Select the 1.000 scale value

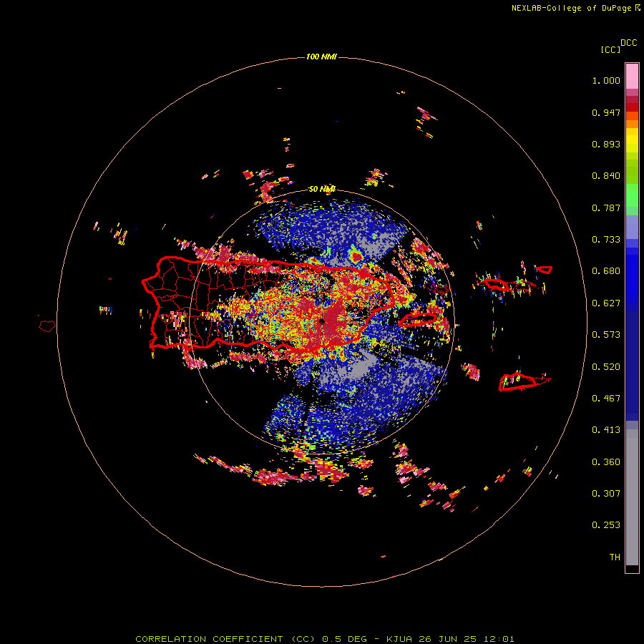[606, 80]
